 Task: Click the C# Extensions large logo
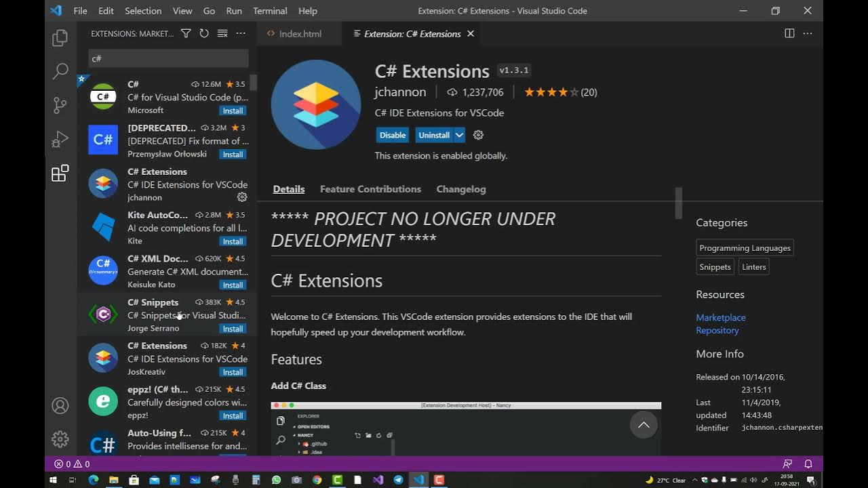(x=316, y=104)
